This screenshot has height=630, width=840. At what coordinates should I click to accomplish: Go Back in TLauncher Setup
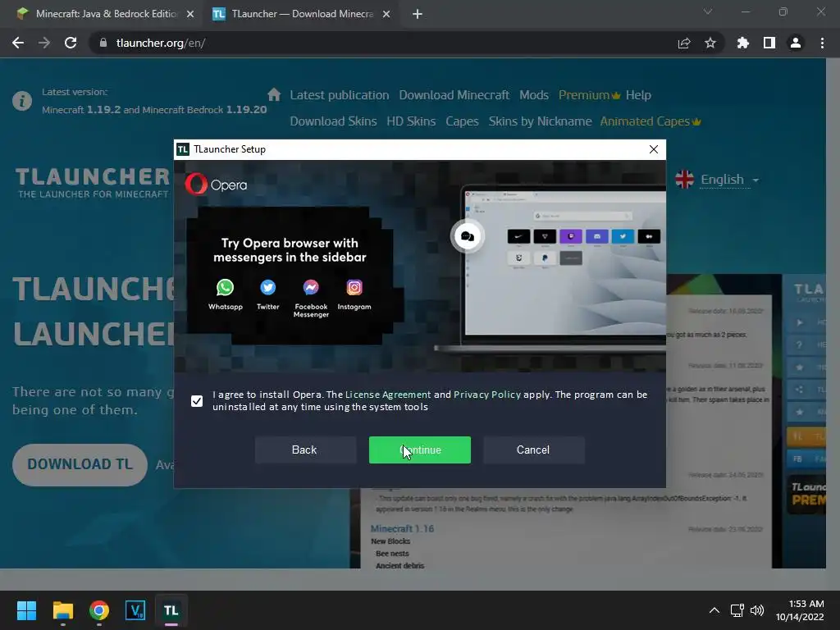coord(305,450)
